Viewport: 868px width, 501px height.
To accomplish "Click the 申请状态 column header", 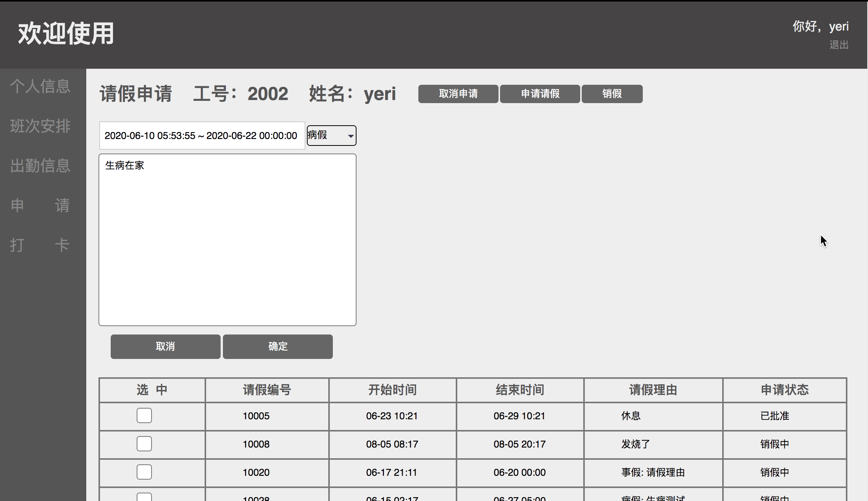I will coord(784,390).
